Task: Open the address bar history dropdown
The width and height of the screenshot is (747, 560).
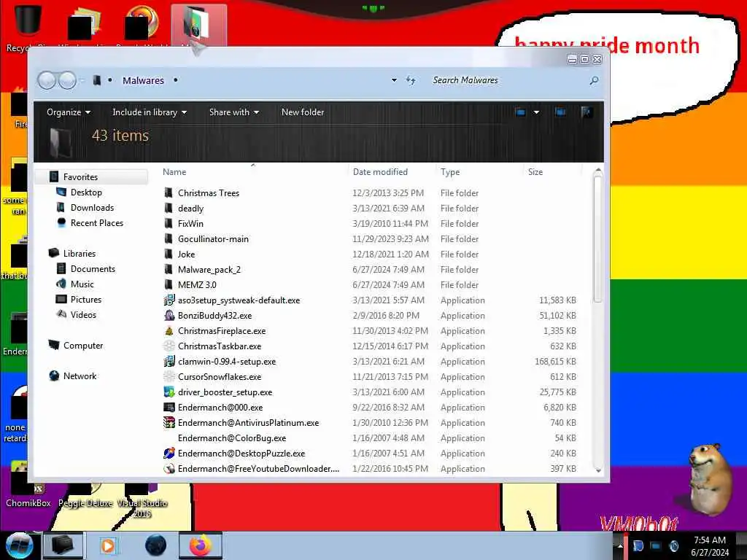Action: [394, 80]
